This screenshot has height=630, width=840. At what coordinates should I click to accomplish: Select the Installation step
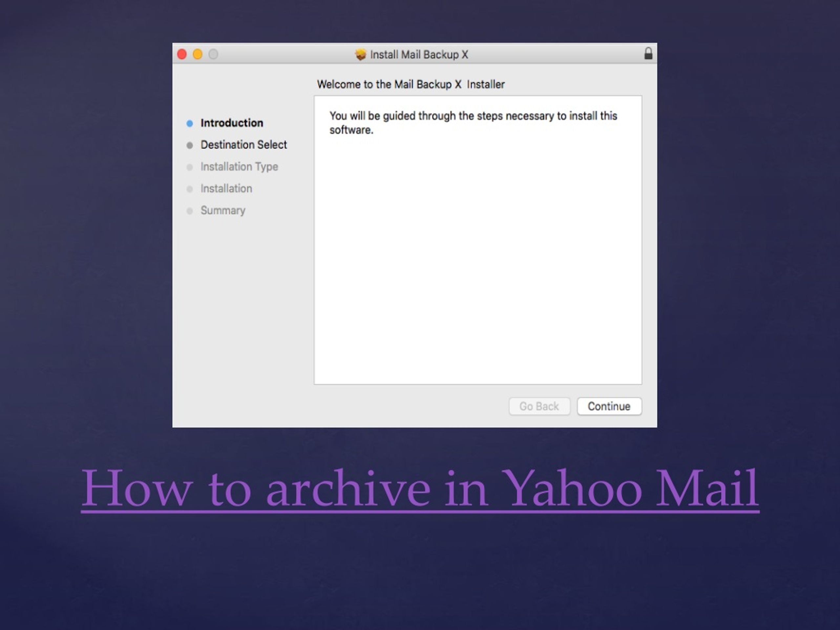[x=226, y=189]
